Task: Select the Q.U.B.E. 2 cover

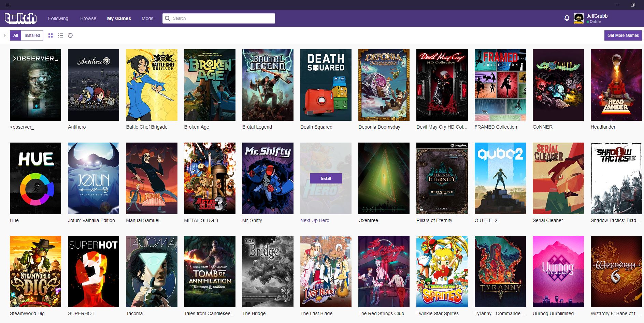Action: click(500, 178)
